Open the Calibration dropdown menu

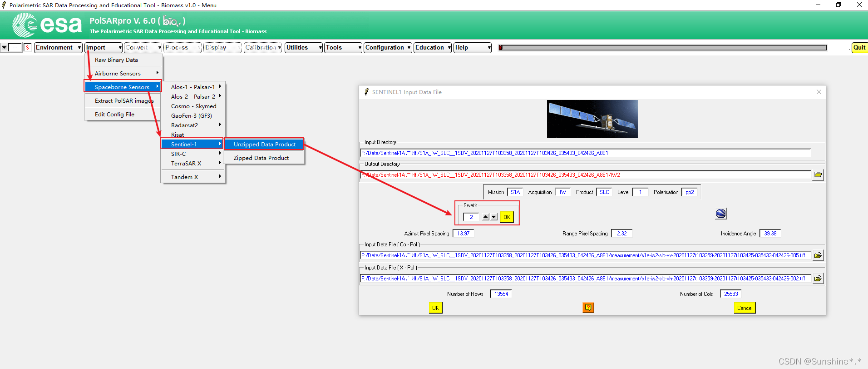[x=263, y=48]
